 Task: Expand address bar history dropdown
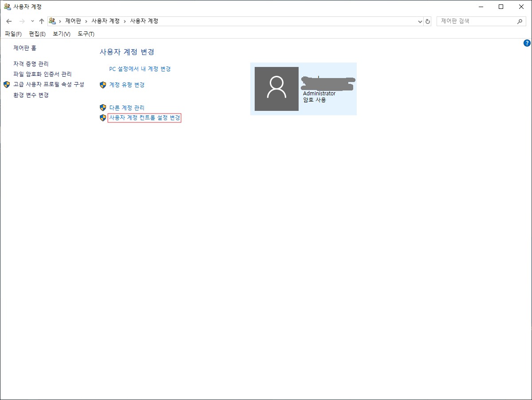point(420,21)
